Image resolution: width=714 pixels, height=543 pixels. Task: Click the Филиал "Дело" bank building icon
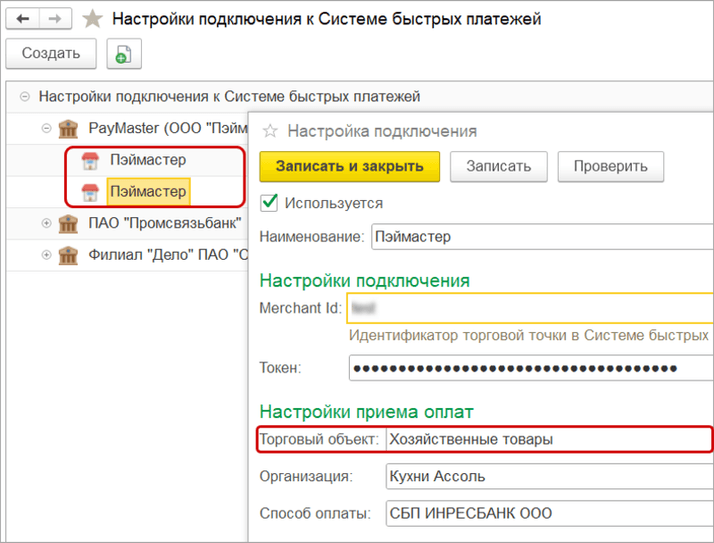click(x=68, y=255)
